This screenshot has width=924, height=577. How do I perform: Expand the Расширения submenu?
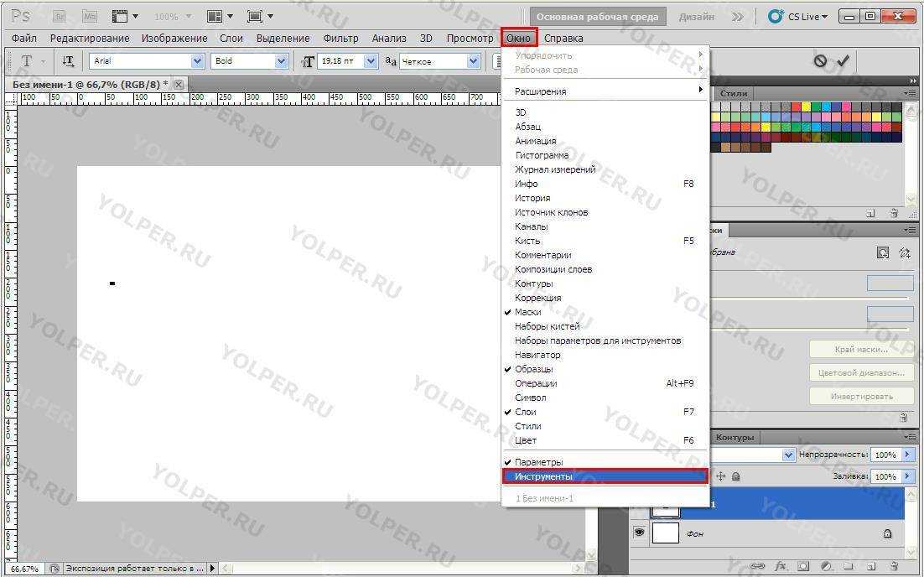tap(605, 91)
